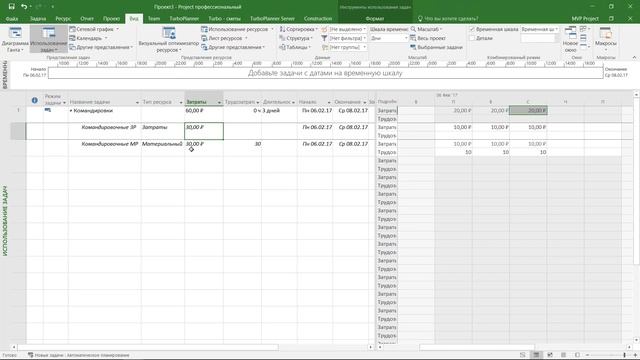640x360 pixels.
Task: Click the Macros (Макросы) icon
Action: pyautogui.click(x=605, y=33)
